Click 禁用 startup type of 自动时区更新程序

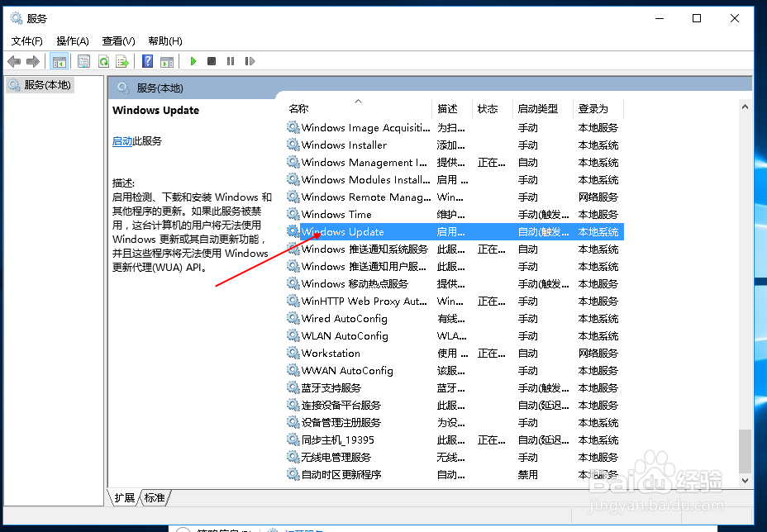click(x=528, y=474)
